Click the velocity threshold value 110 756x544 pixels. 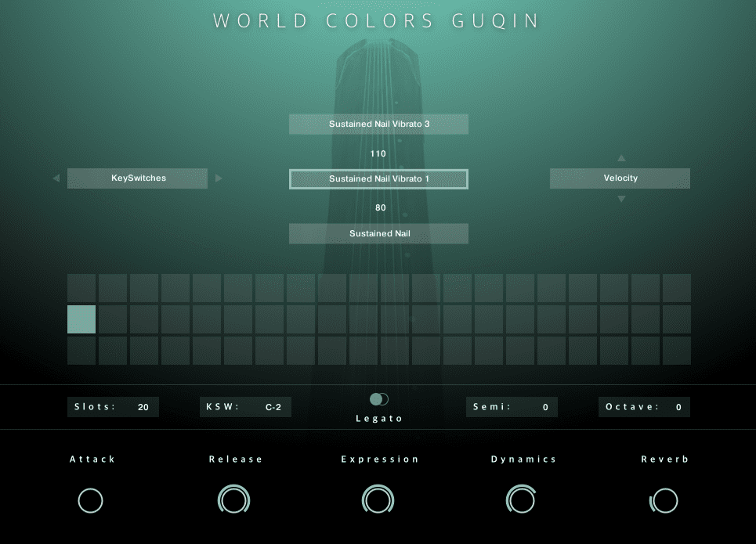point(378,153)
